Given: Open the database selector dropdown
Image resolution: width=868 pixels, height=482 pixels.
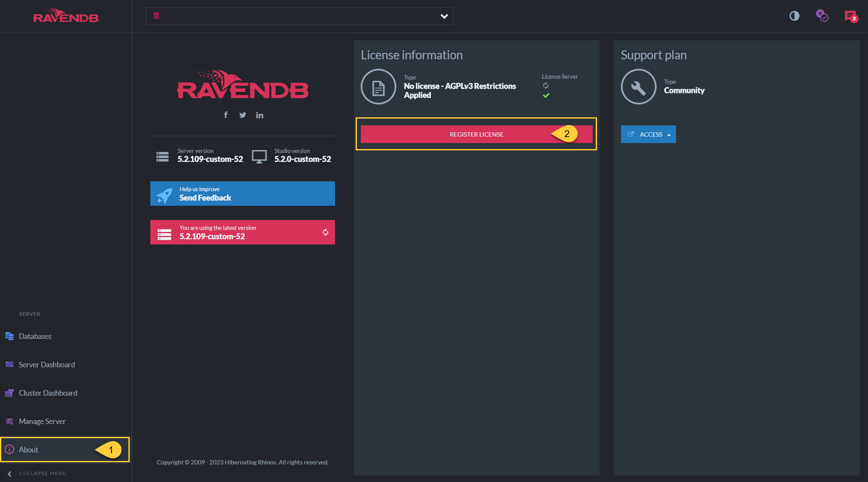Looking at the screenshot, I should 299,16.
